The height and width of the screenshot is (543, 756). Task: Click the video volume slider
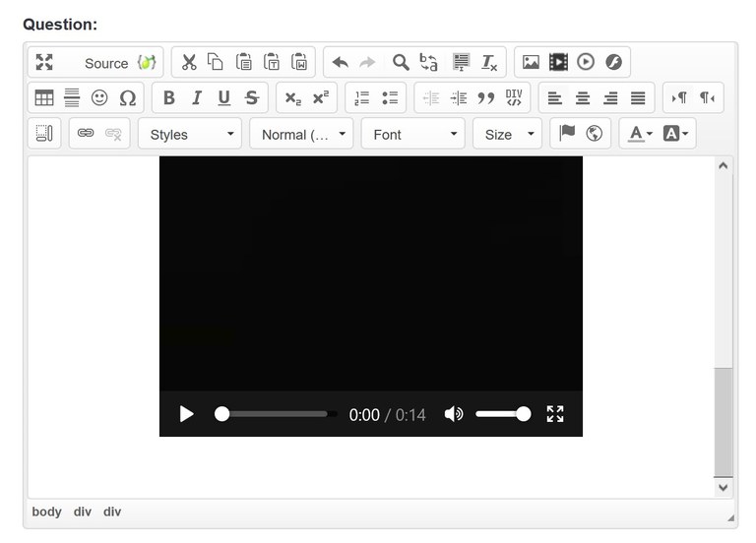[502, 414]
